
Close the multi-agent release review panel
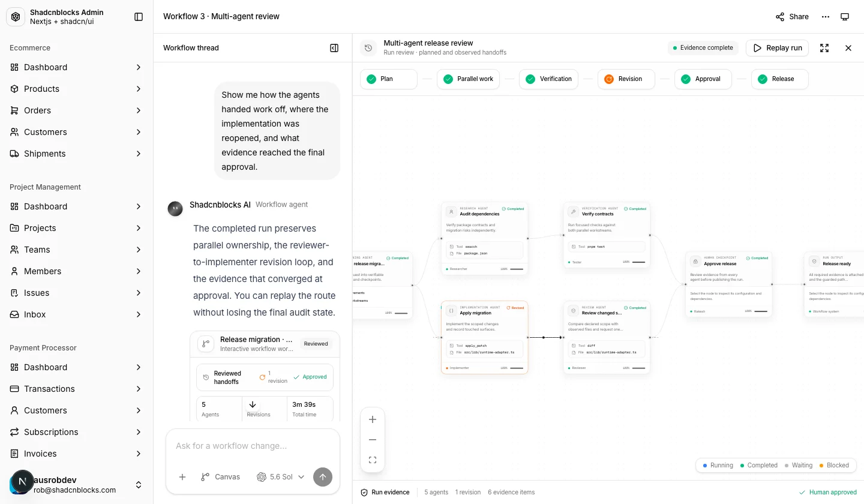[848, 48]
